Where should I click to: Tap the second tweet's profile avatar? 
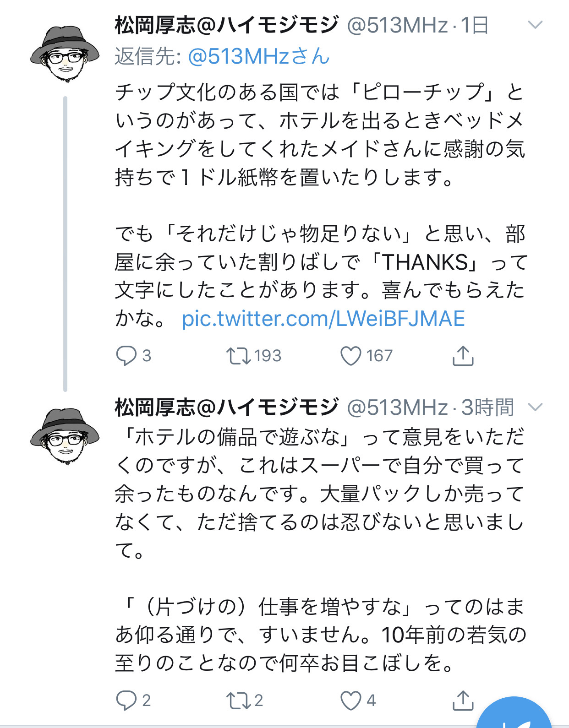point(65,436)
